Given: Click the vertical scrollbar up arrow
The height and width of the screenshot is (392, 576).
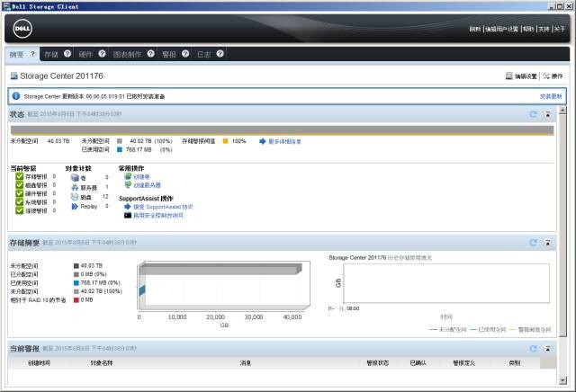Looking at the screenshot, I should click(x=562, y=110).
